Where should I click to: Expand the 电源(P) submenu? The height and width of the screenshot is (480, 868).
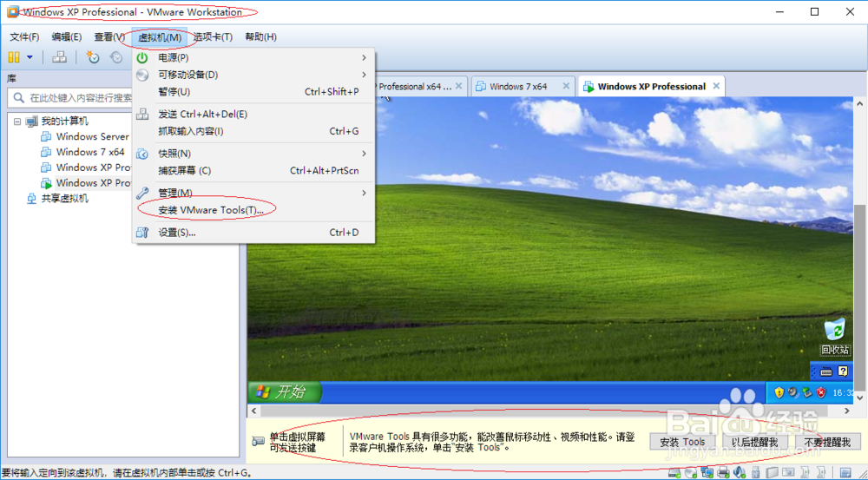253,57
